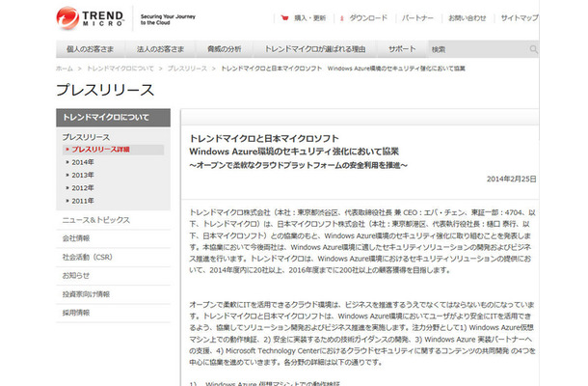
Task: Click the shopping cart icon beside 購入・更新
Action: [x=285, y=17]
